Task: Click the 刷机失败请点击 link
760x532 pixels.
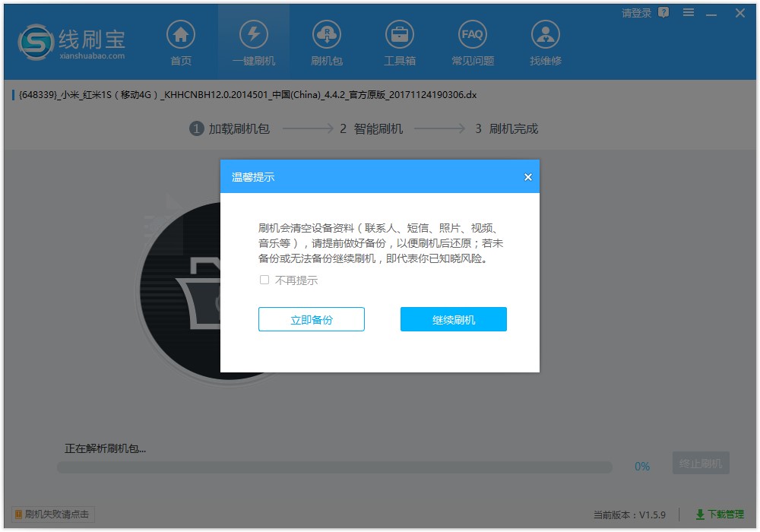Action: point(52,515)
